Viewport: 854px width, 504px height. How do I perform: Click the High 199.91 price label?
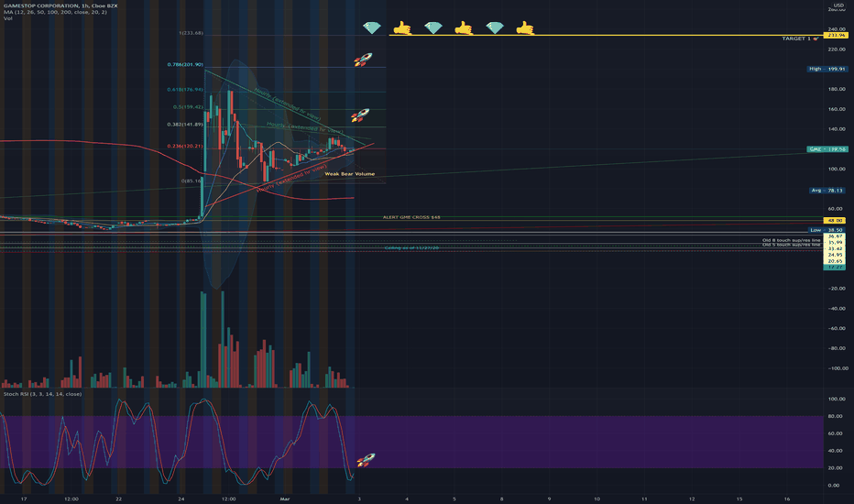click(x=827, y=69)
